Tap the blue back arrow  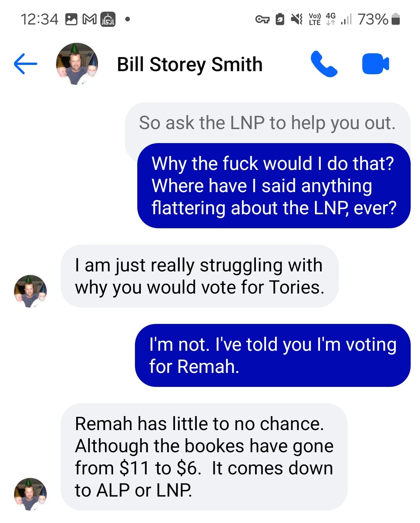(x=25, y=64)
